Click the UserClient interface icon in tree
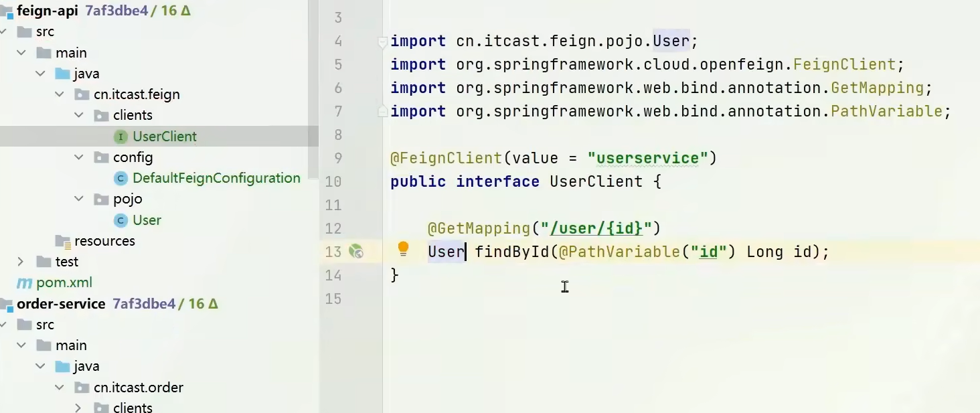Image resolution: width=980 pixels, height=413 pixels. click(x=121, y=137)
